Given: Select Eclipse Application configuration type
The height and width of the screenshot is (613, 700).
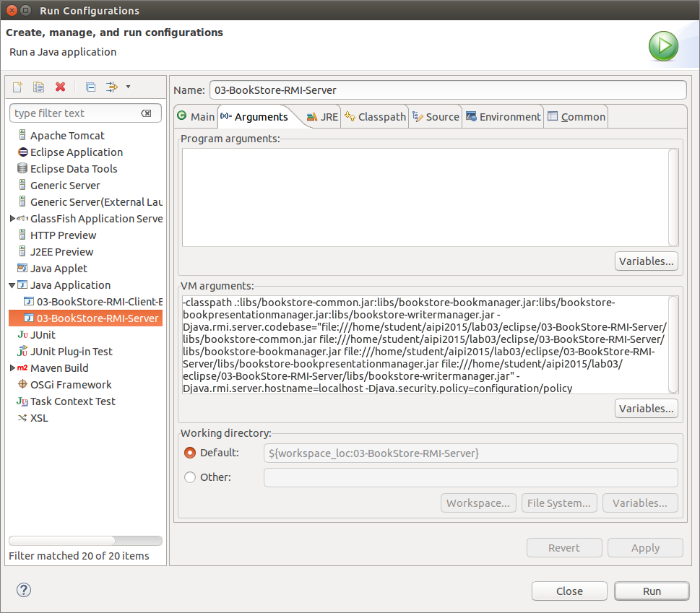Looking at the screenshot, I should 77,152.
